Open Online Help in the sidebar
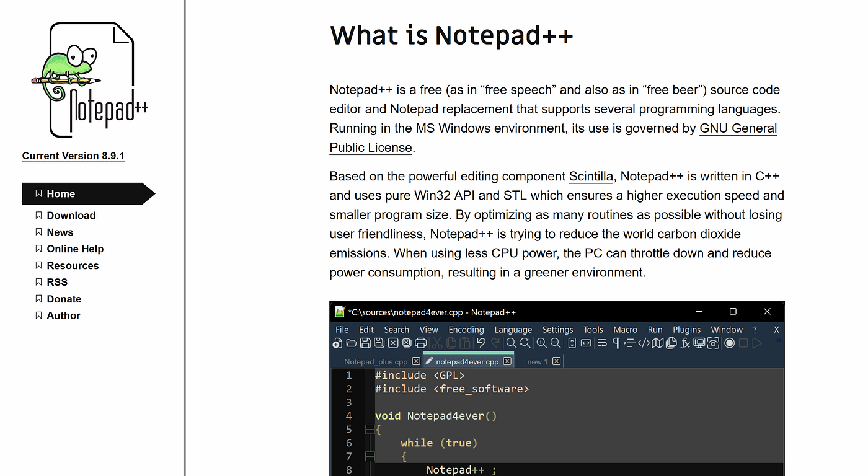868x476 pixels. (75, 249)
